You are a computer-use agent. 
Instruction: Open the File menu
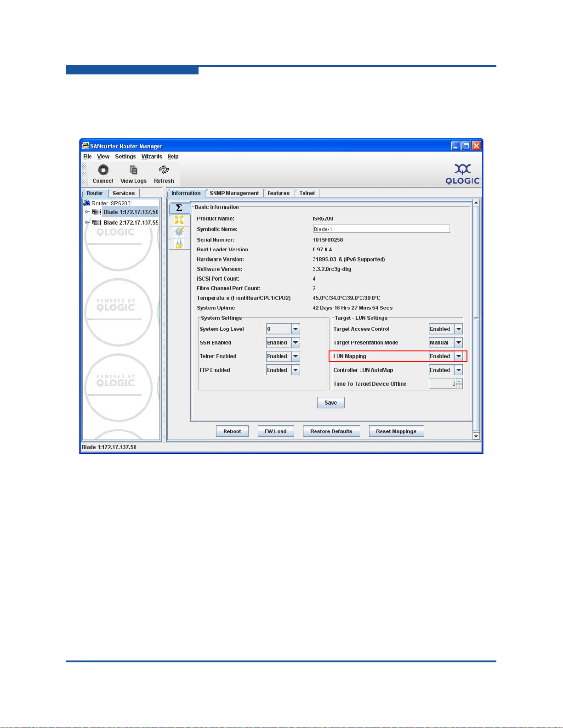tap(87, 157)
